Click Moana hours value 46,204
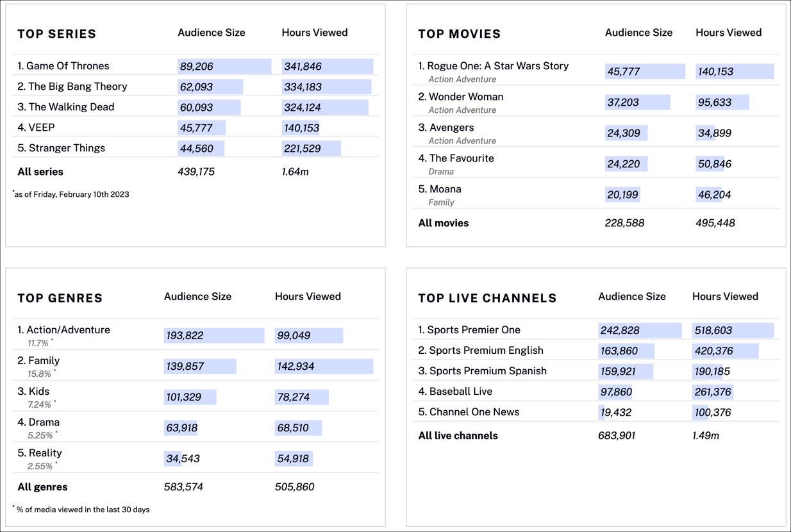Image resolution: width=791 pixels, height=532 pixels. [715, 195]
